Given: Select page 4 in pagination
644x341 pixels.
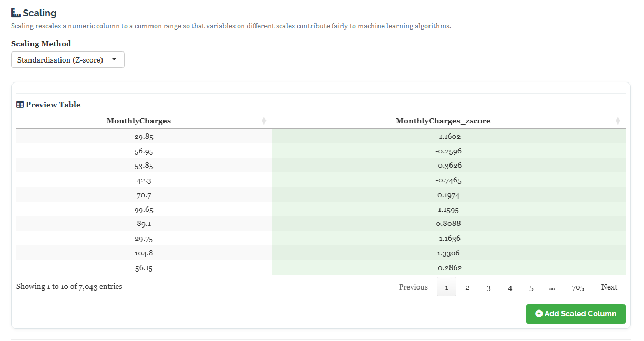Looking at the screenshot, I should 510,287.
